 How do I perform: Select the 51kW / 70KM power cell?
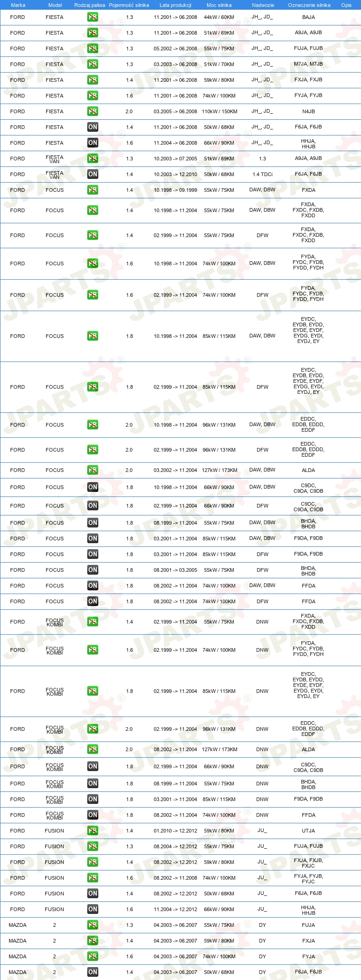219,64
